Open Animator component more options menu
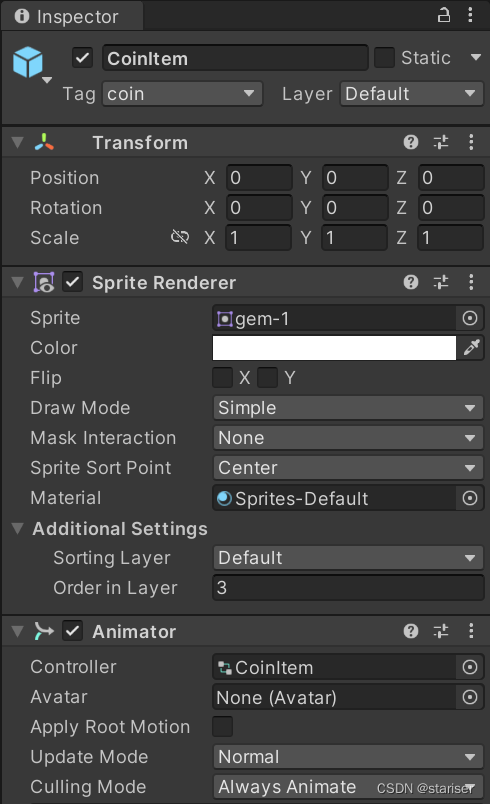The height and width of the screenshot is (804, 490). coord(471,631)
